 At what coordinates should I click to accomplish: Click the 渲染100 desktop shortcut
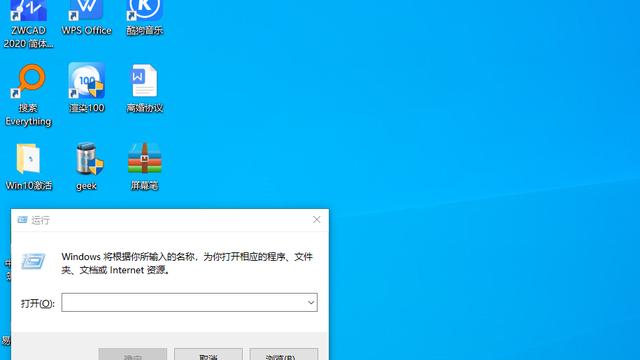(87, 87)
